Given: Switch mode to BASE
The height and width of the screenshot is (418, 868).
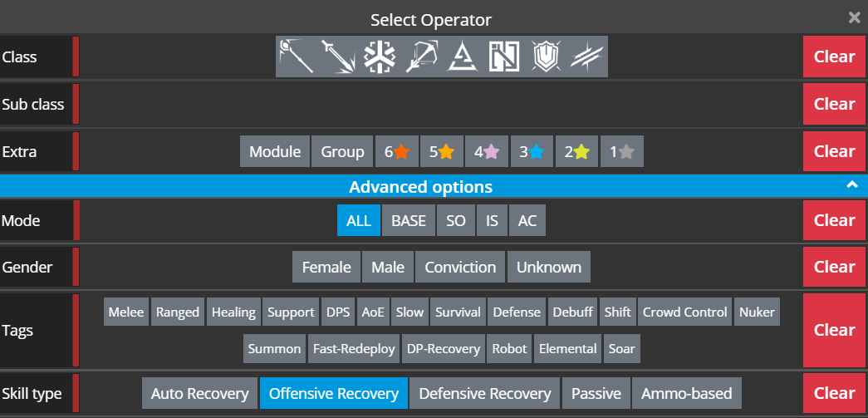Looking at the screenshot, I should click(409, 220).
